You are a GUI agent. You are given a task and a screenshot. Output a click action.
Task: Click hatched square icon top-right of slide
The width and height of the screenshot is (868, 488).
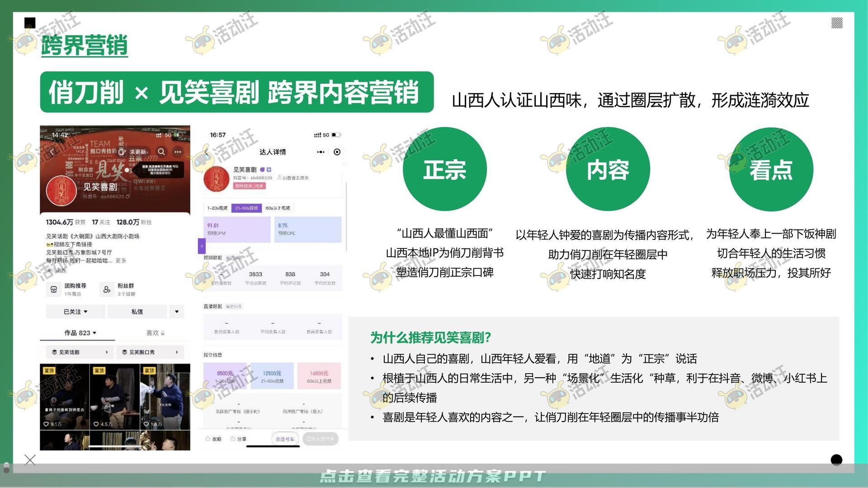click(837, 23)
